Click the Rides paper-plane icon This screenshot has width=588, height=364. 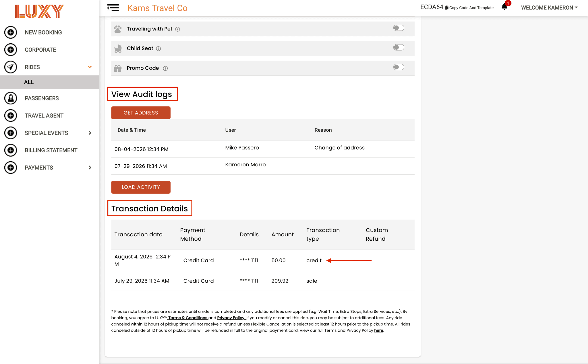coord(11,67)
